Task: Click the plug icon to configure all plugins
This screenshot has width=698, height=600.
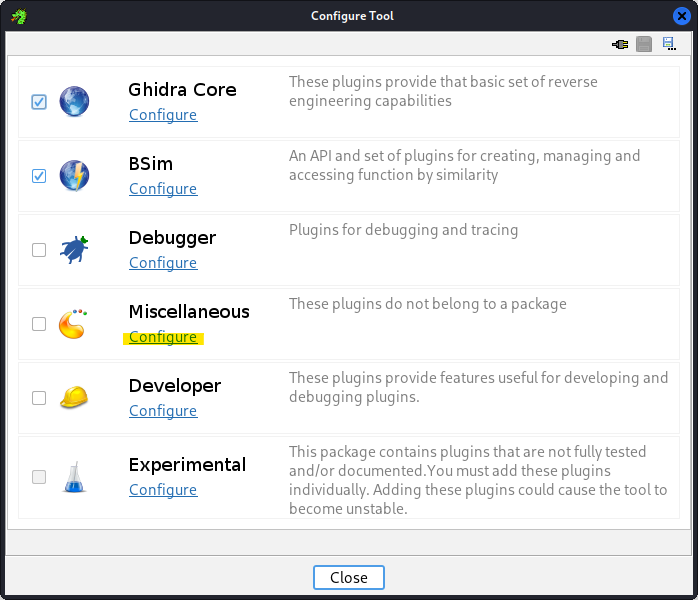Action: pyautogui.click(x=620, y=44)
